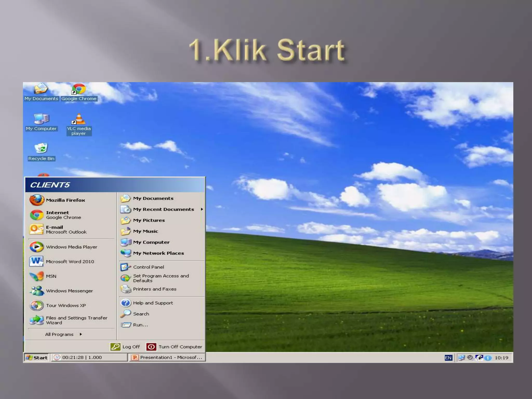
Task: Choose the My Recent Documents entry
Action: point(162,209)
